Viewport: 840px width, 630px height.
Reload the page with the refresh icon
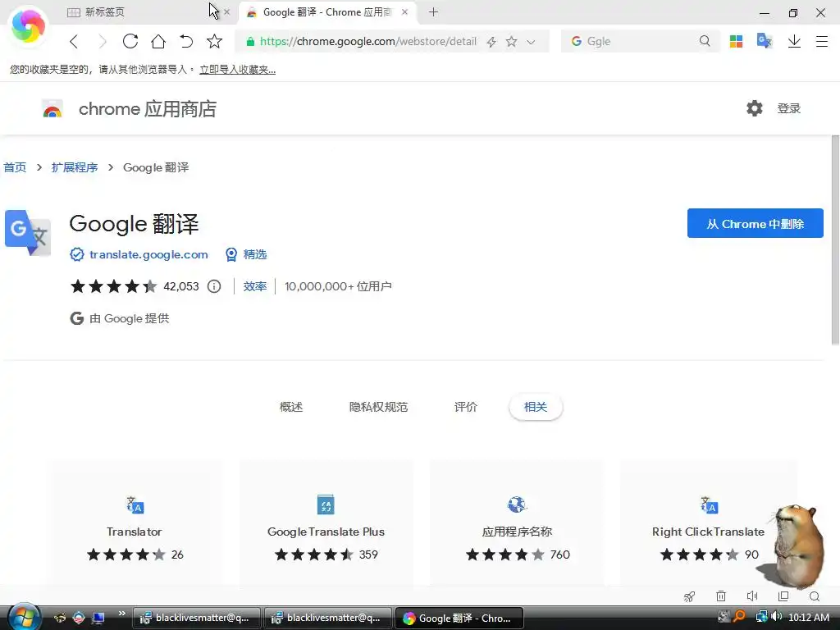coord(130,41)
